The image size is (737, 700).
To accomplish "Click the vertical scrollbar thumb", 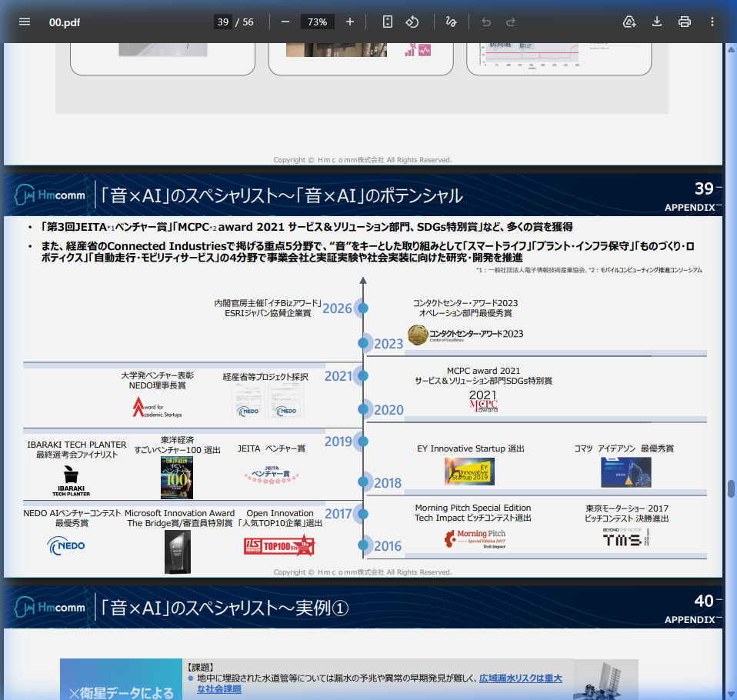I will [x=731, y=489].
